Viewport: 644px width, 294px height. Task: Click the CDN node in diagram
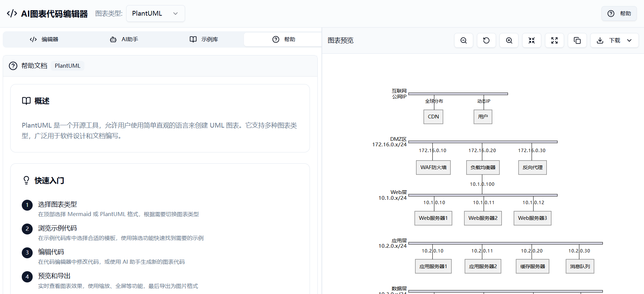pos(433,117)
